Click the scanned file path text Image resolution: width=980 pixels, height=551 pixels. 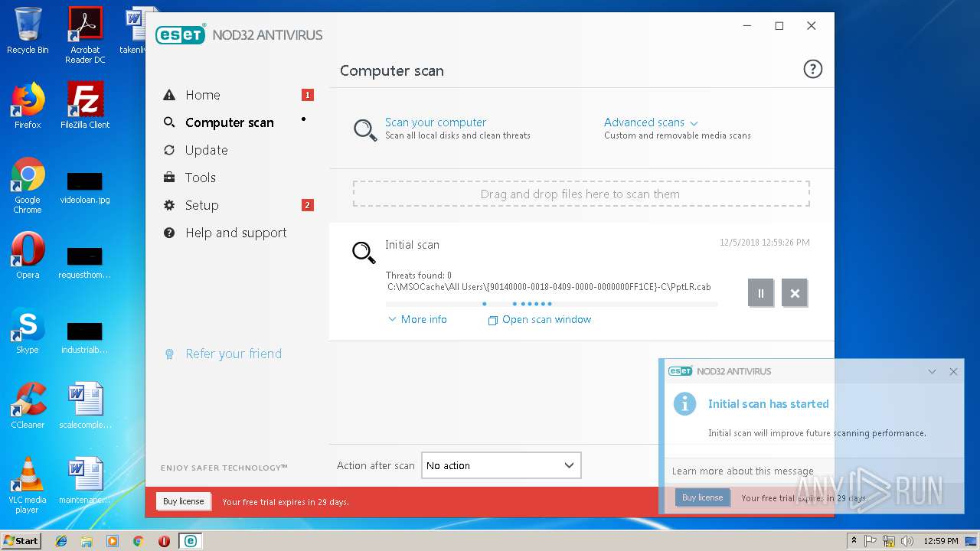(549, 287)
